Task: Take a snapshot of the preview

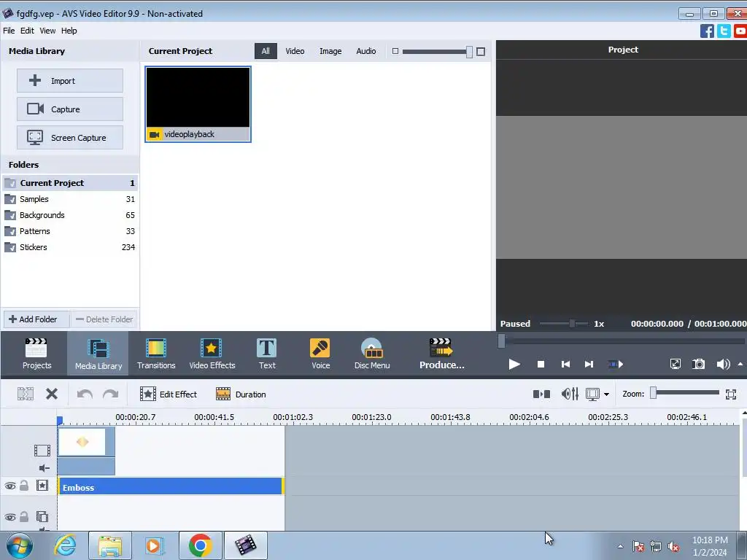Action: point(698,365)
